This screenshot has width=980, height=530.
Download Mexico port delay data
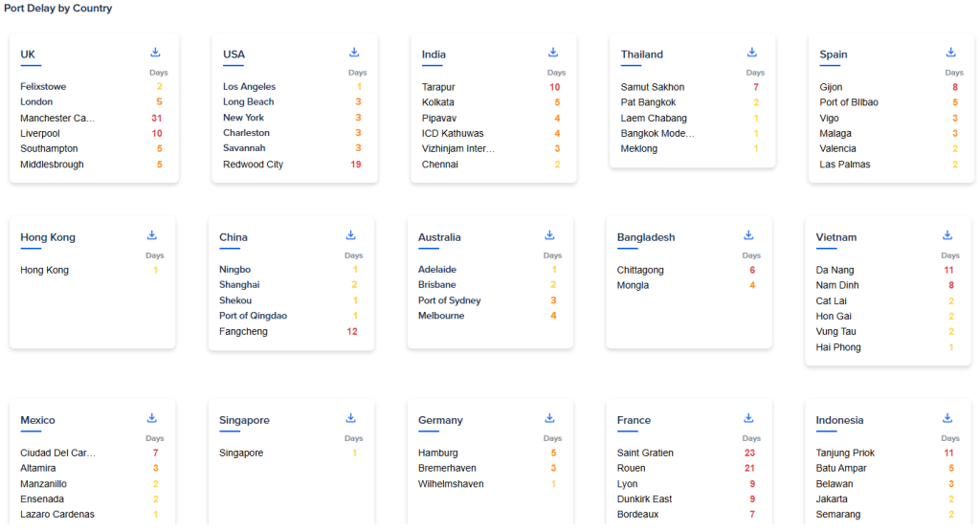[151, 418]
